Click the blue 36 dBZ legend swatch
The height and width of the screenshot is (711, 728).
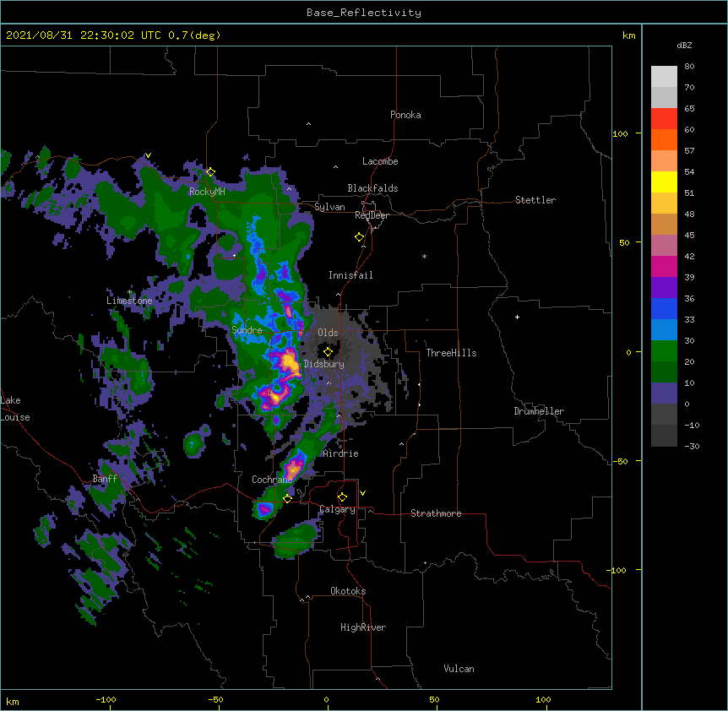pos(664,308)
